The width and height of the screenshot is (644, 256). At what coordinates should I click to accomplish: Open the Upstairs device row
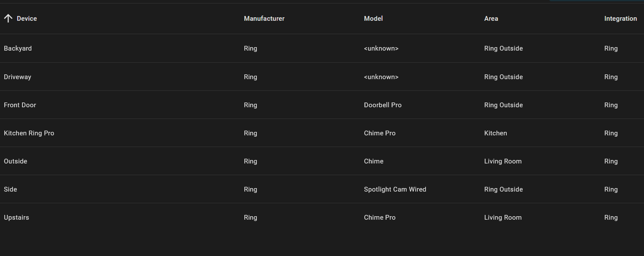tap(16, 217)
